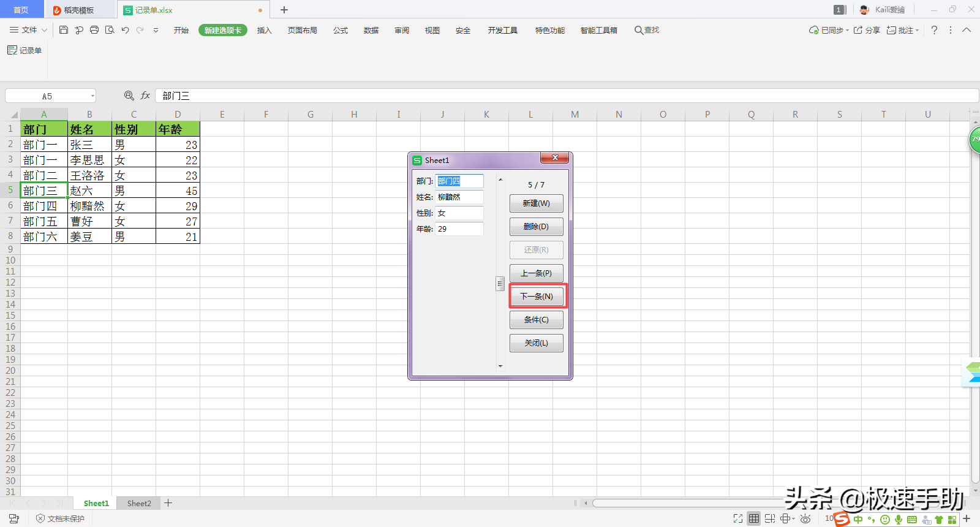
Task: Switch to Sheet2 worksheet tab
Action: point(139,503)
